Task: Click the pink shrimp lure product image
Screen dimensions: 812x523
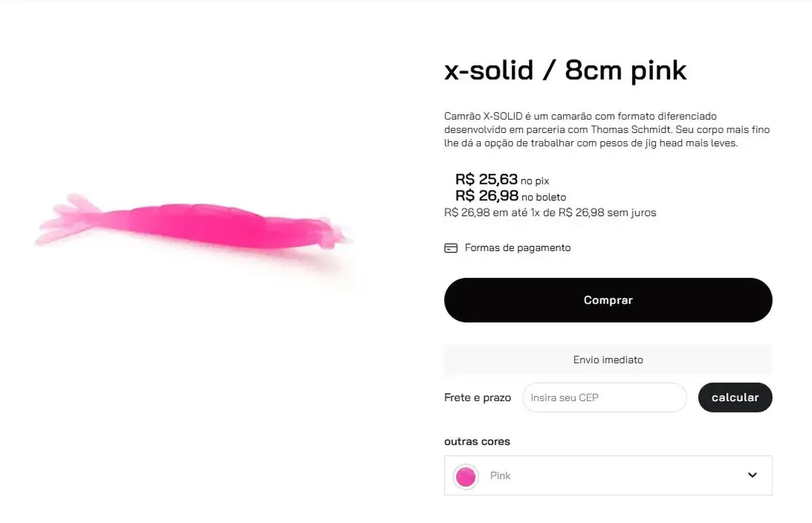Action: click(x=202, y=224)
